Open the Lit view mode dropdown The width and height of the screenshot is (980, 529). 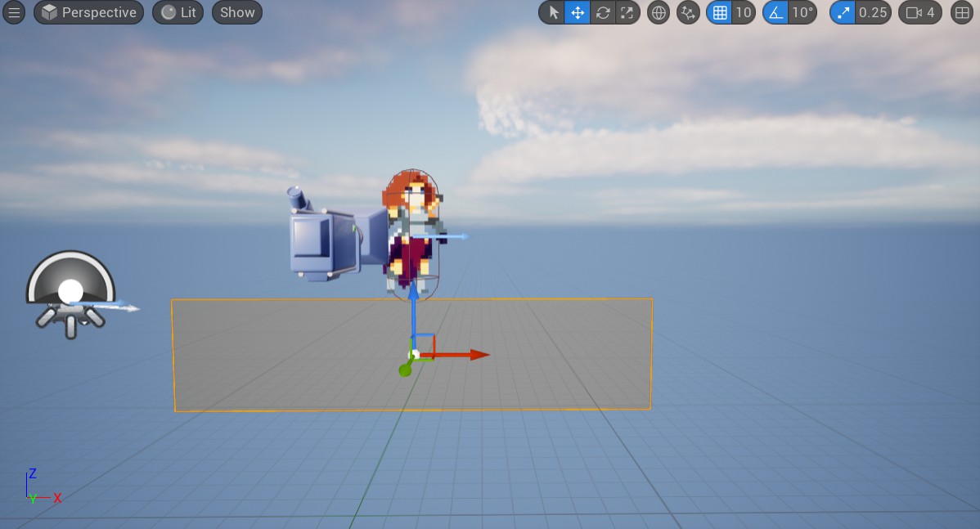click(x=178, y=12)
